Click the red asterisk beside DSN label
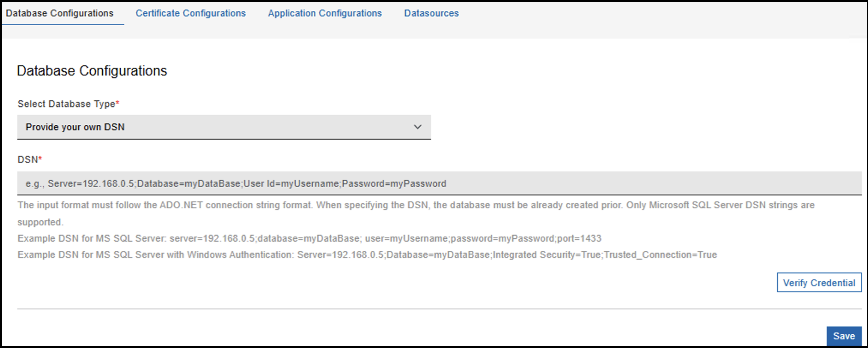 (40, 159)
